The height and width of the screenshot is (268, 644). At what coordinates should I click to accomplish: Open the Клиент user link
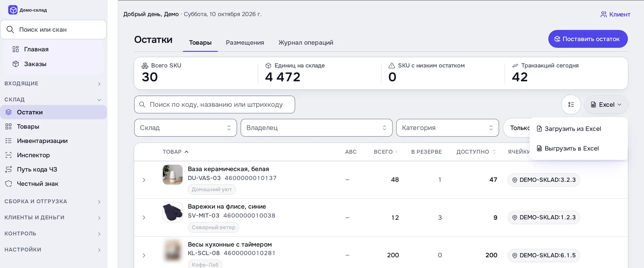point(615,14)
